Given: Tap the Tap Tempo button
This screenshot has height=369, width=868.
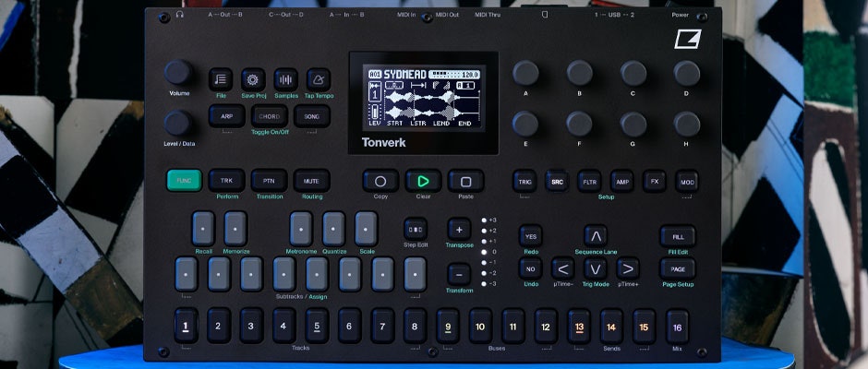Looking at the screenshot, I should [319, 79].
